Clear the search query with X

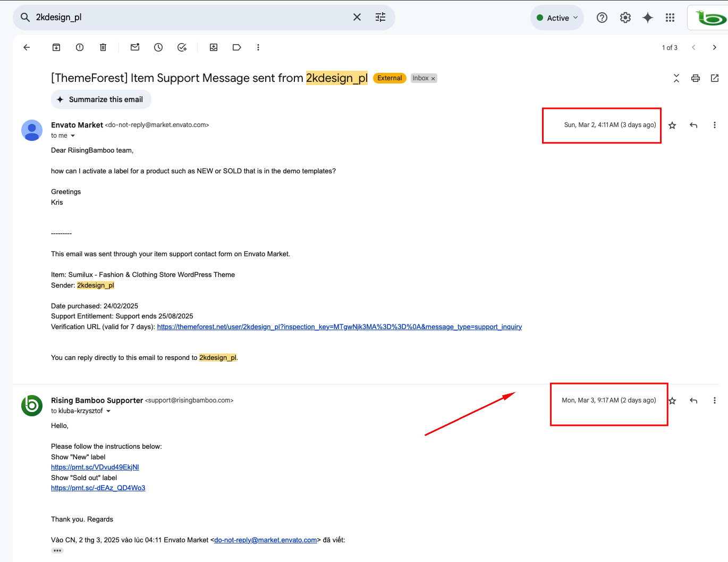point(357,18)
